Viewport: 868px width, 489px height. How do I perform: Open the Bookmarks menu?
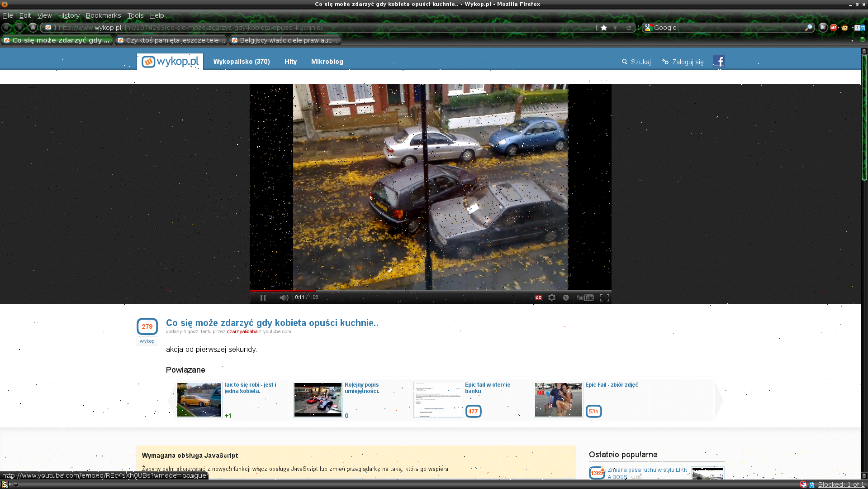coord(103,15)
